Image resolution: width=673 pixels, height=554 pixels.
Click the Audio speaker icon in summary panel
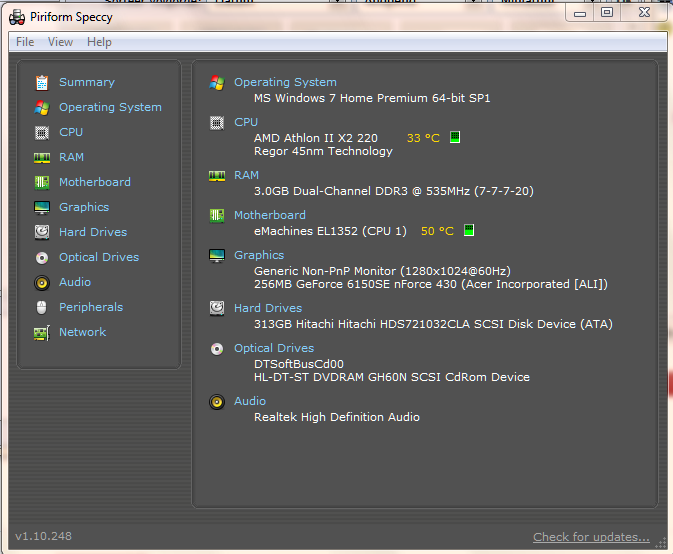click(217, 402)
